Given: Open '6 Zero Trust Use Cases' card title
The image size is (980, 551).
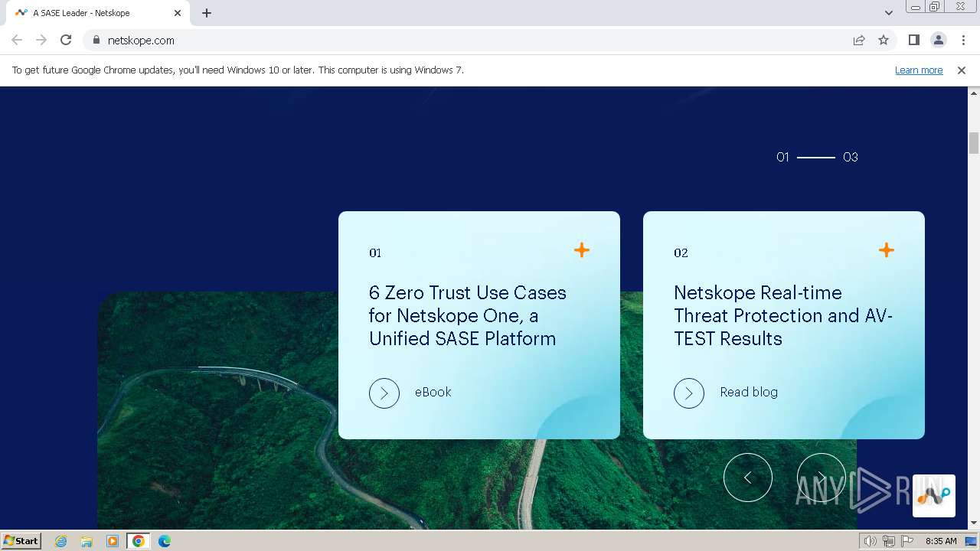Looking at the screenshot, I should pyautogui.click(x=468, y=315).
